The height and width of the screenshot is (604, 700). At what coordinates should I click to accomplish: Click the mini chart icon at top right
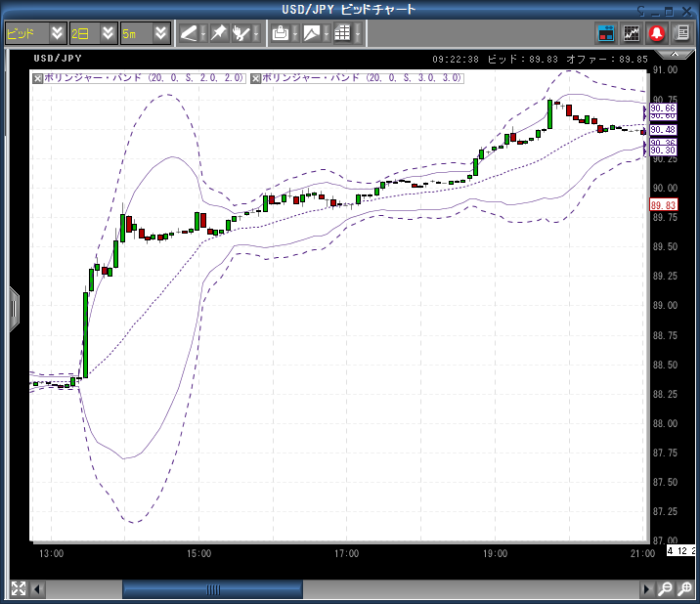point(632,32)
